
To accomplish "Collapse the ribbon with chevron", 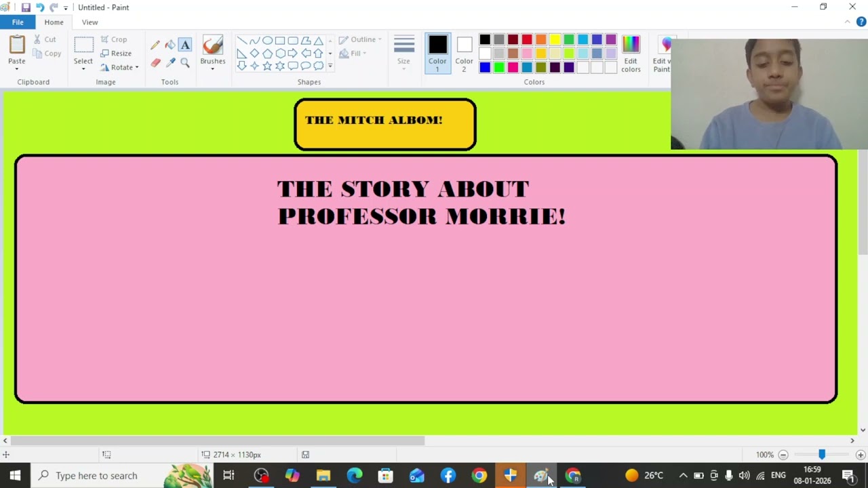I will (848, 22).
